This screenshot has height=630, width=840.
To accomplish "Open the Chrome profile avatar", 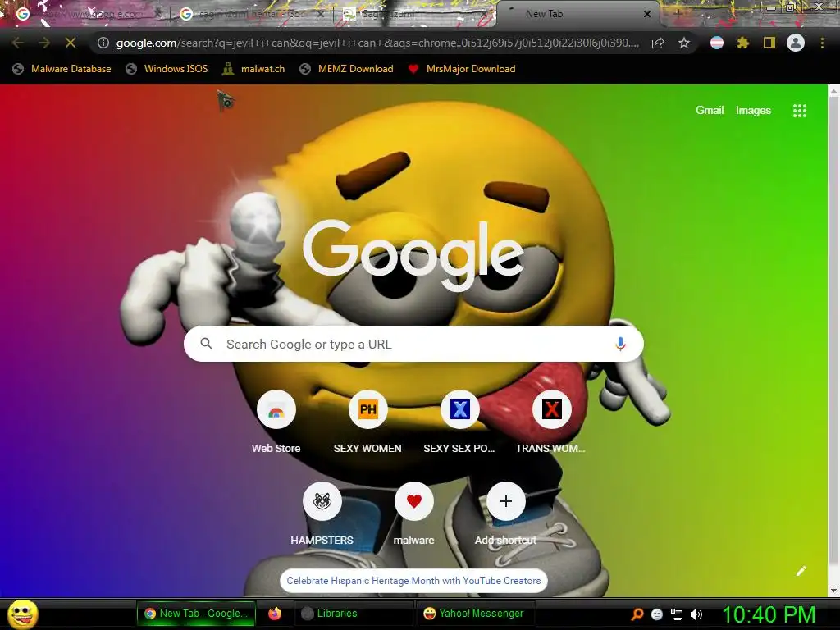I will click(x=796, y=43).
